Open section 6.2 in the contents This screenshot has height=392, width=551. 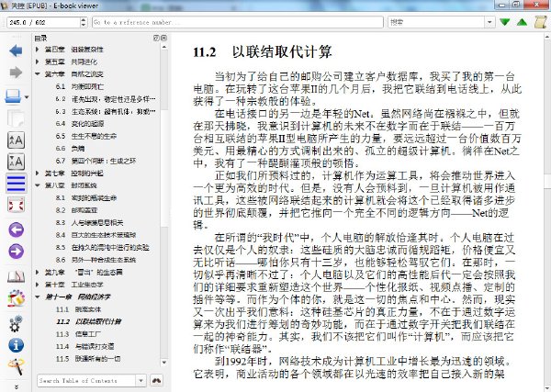click(x=105, y=99)
